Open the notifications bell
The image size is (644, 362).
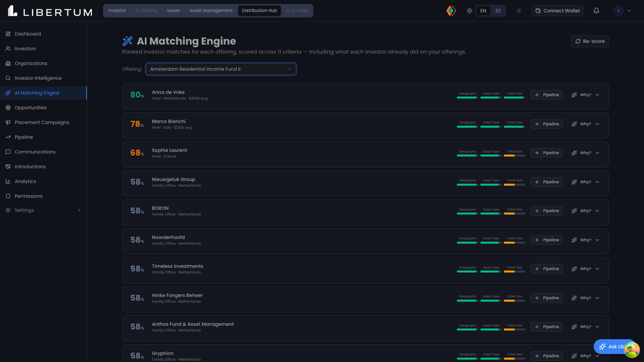click(x=596, y=11)
